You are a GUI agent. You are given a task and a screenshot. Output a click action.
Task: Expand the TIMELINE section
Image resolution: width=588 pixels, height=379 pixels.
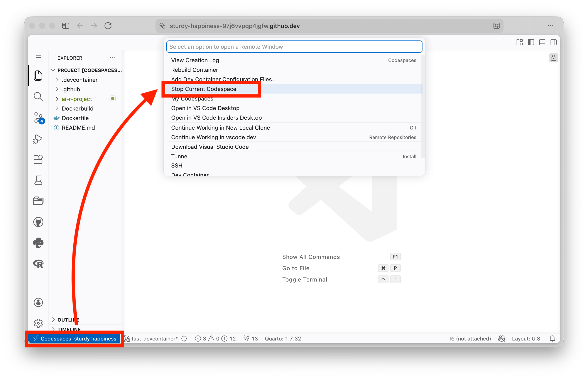coord(86,329)
